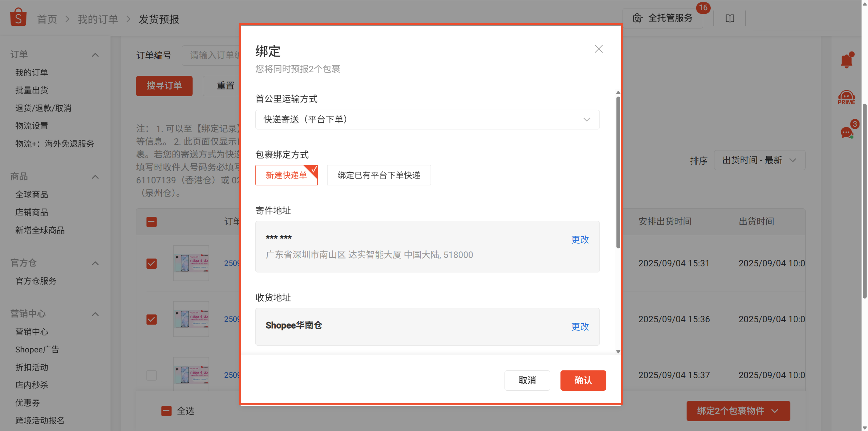Uncheck the order row dated 2025/09/04 15:36
Image resolution: width=868 pixels, height=431 pixels.
pos(152,319)
